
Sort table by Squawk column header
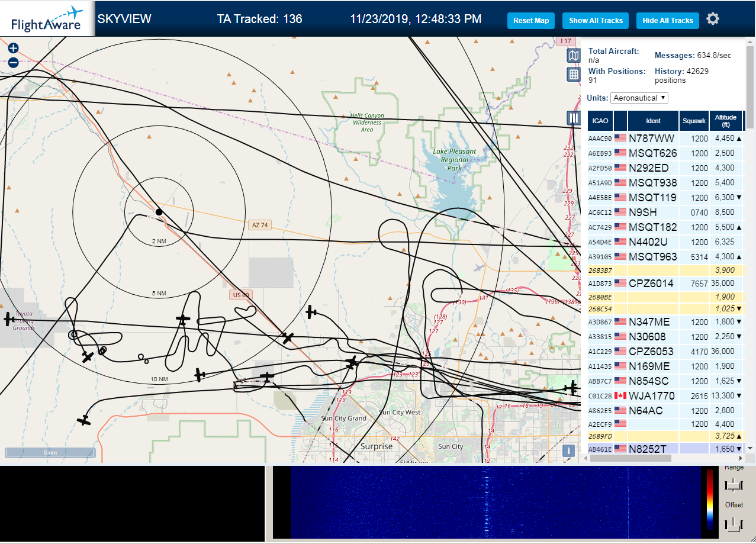[694, 121]
